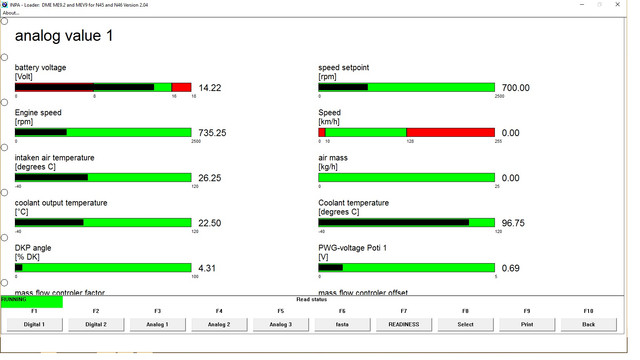The width and height of the screenshot is (640, 360).
Task: Click the coolant output value 22.50
Action: 210,223
